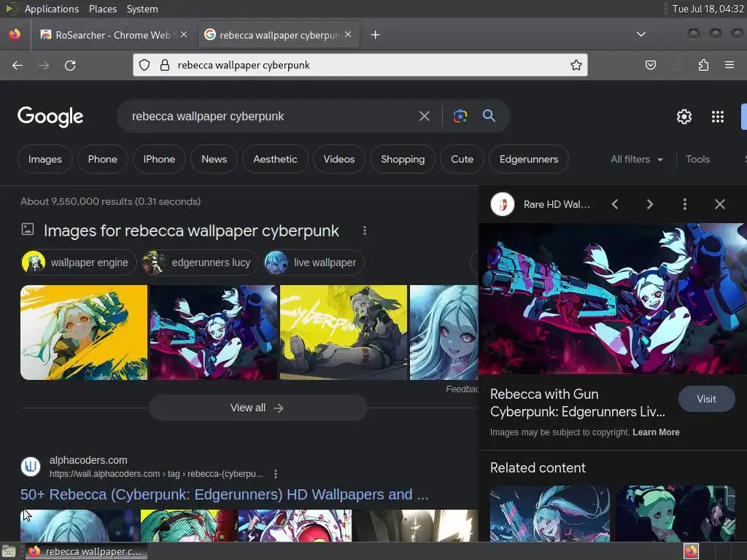Select the IPhone filter chip

(159, 159)
